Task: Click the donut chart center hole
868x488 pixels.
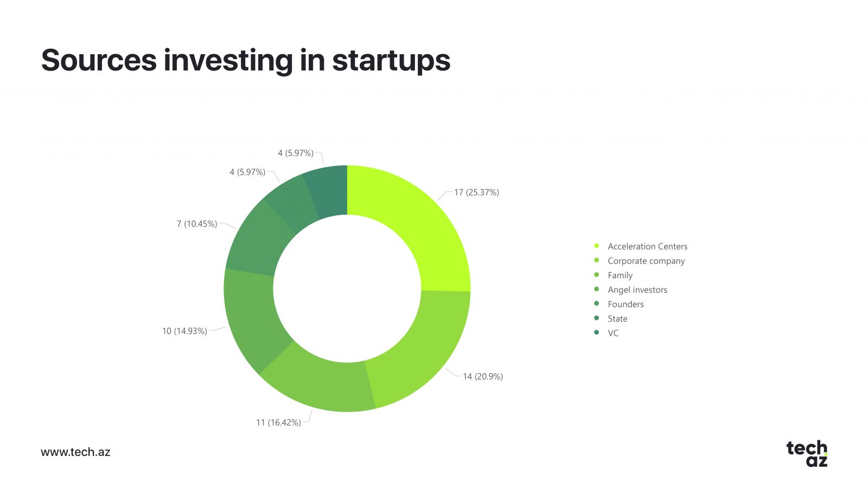Action: coord(347,288)
